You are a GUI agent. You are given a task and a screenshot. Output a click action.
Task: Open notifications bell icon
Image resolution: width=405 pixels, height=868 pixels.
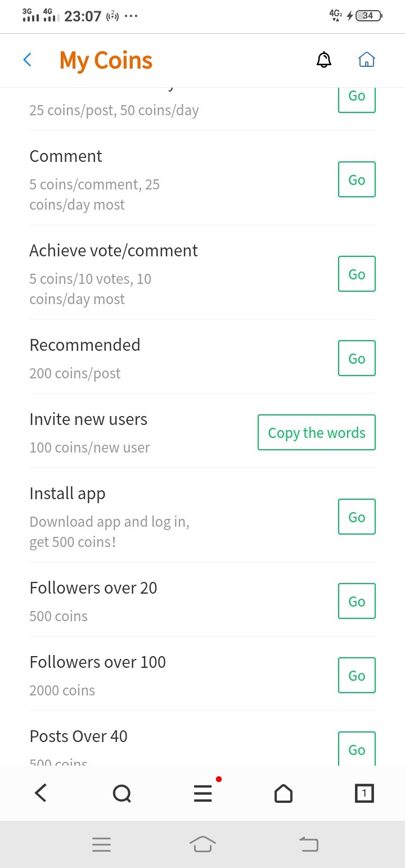point(323,60)
